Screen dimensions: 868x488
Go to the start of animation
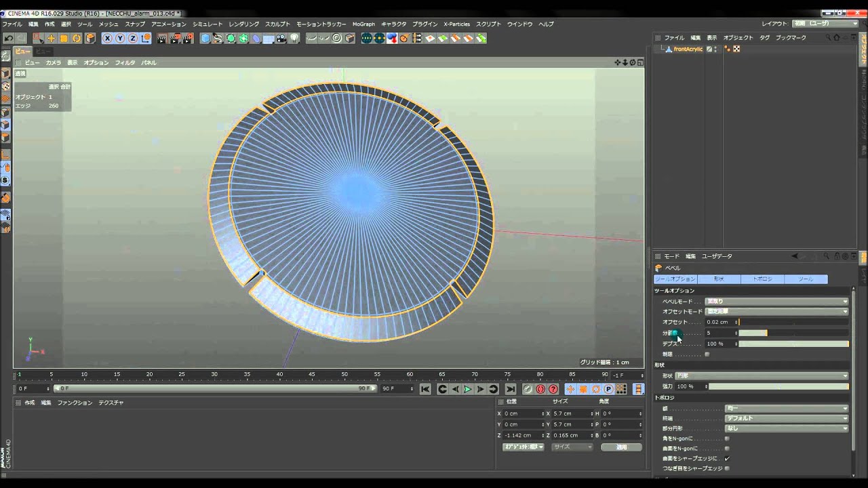[425, 389]
